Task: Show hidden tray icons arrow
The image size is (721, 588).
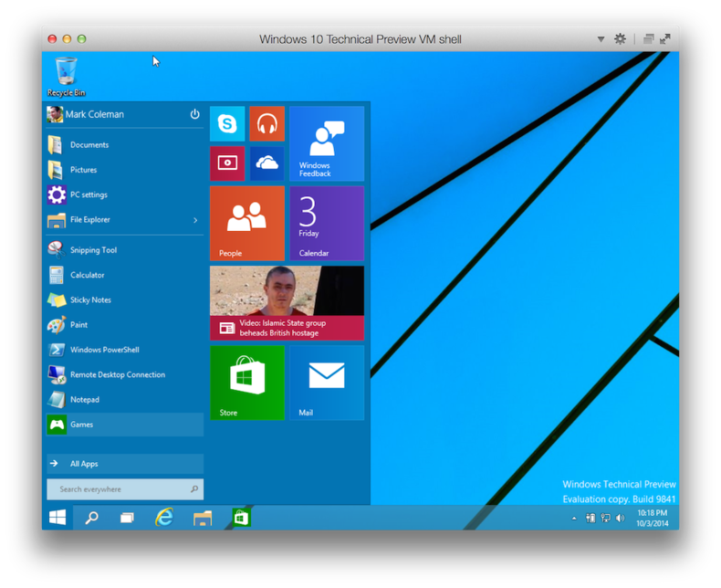Action: click(x=574, y=519)
